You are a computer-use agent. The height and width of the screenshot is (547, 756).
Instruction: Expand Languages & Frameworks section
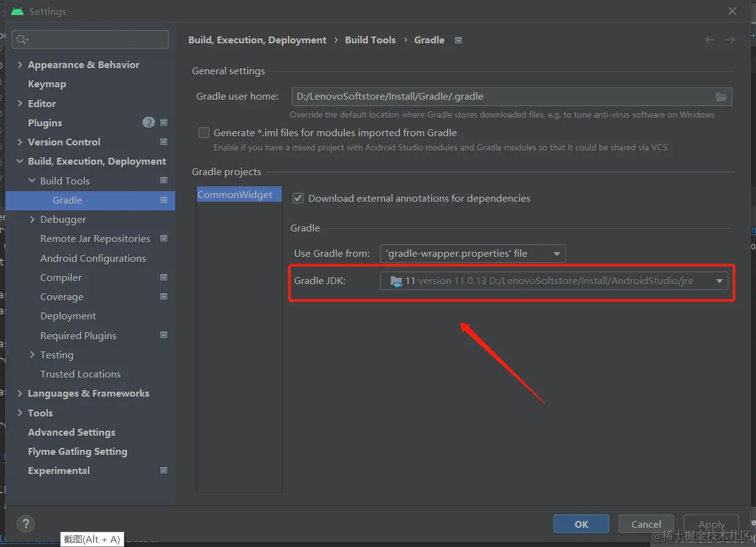pos(20,393)
